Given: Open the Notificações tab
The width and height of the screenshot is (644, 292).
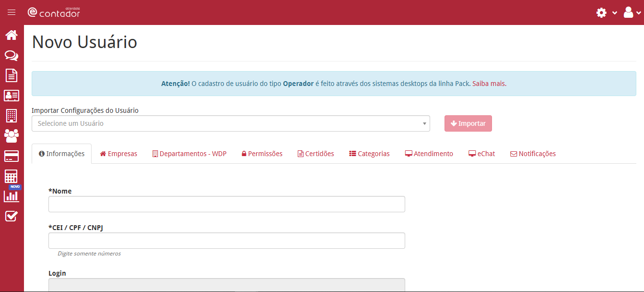Looking at the screenshot, I should 533,154.
